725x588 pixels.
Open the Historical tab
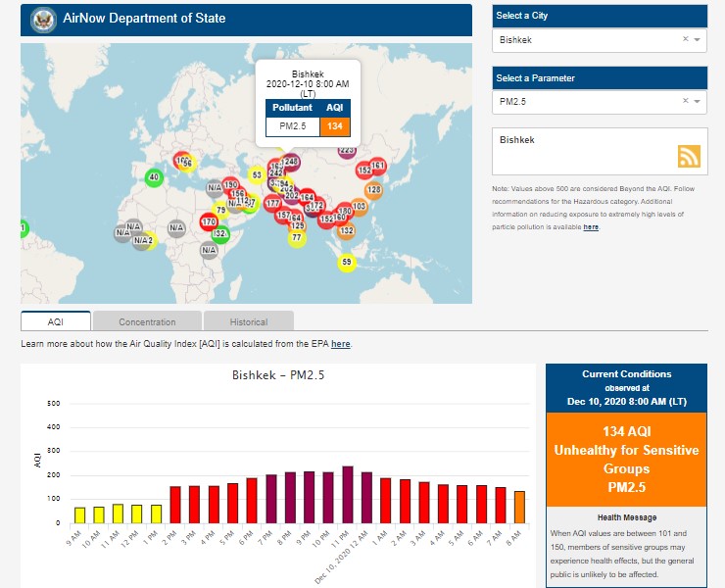click(x=248, y=321)
